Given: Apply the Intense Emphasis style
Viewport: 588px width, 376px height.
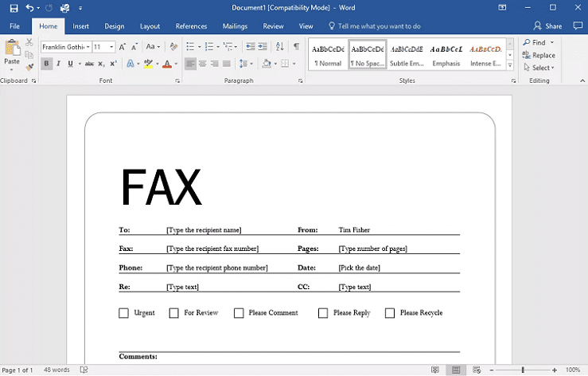Looking at the screenshot, I should [485, 55].
